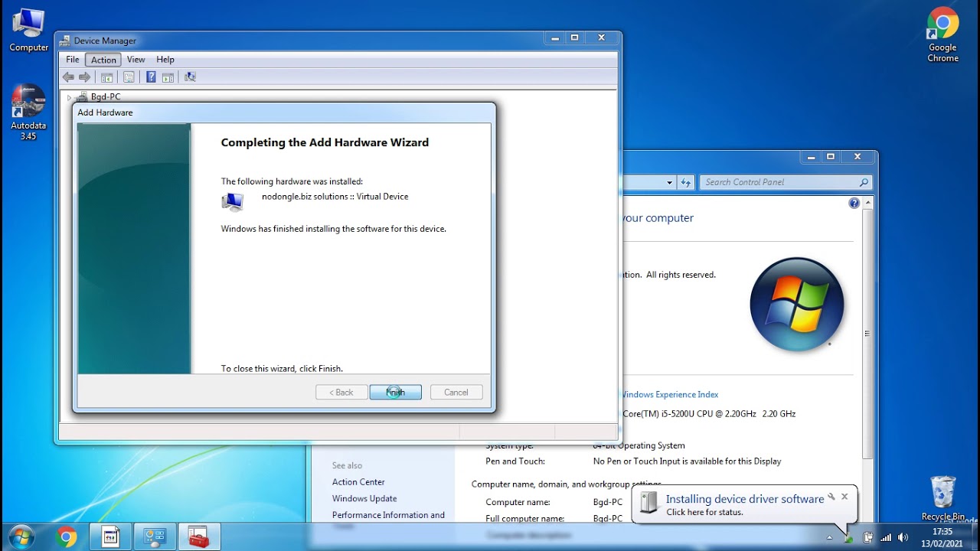980x551 pixels.
Task: Open the Google Chrome desktop shortcut
Action: point(943,35)
